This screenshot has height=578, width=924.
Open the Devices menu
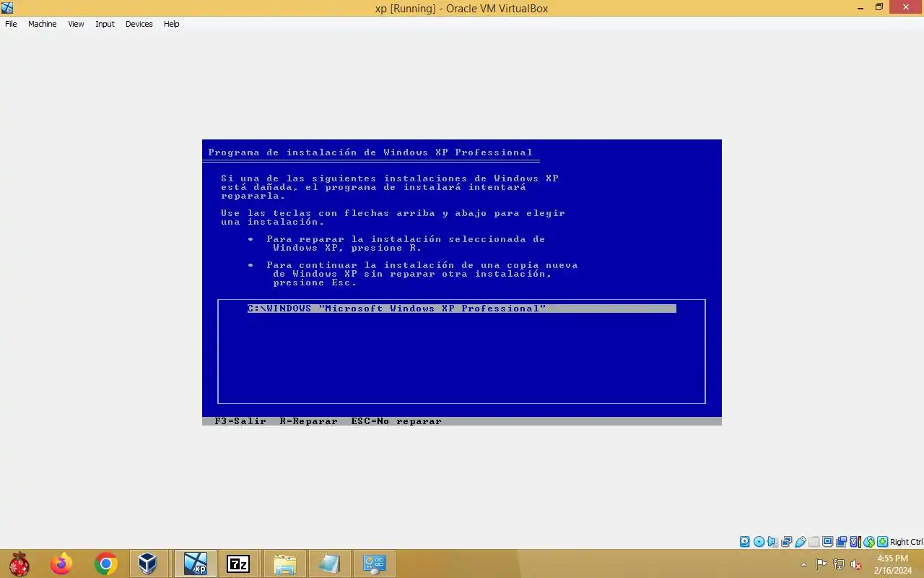[x=139, y=24]
